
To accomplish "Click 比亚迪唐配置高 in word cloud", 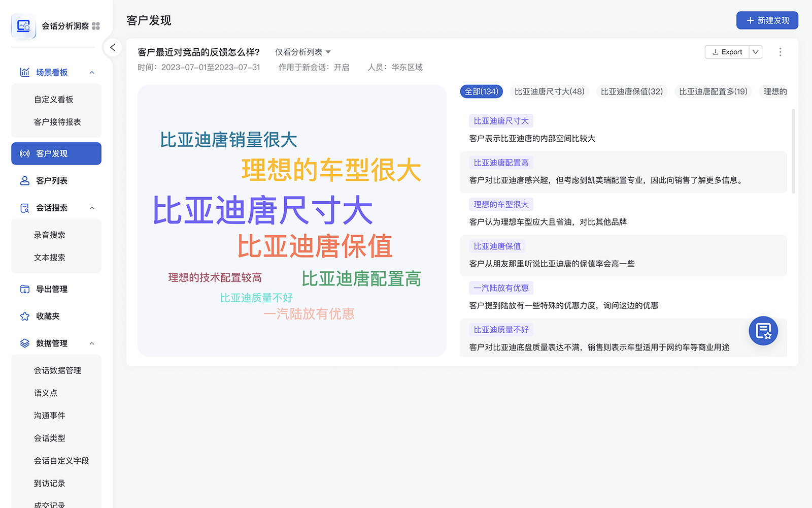I will [361, 279].
